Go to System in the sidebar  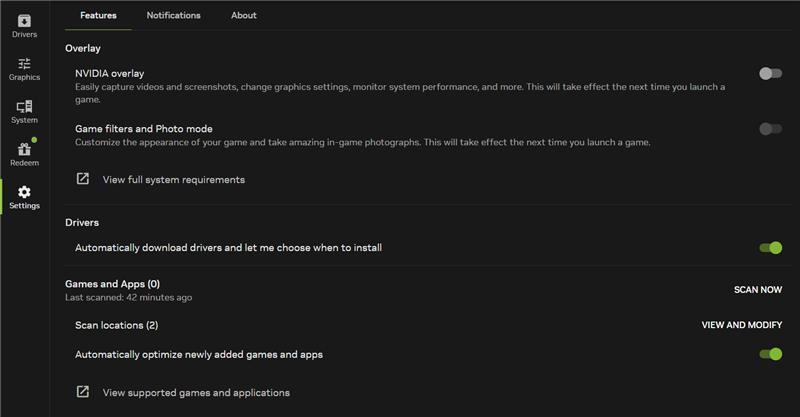(x=24, y=112)
